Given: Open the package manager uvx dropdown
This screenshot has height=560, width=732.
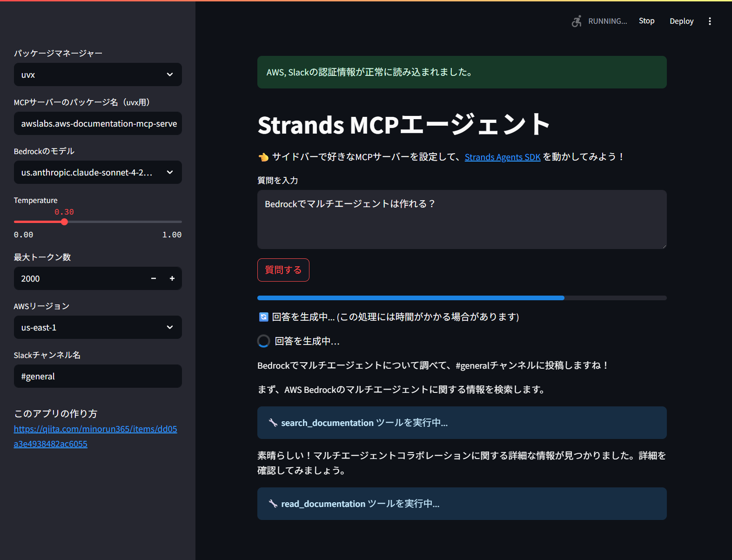Looking at the screenshot, I should point(98,74).
